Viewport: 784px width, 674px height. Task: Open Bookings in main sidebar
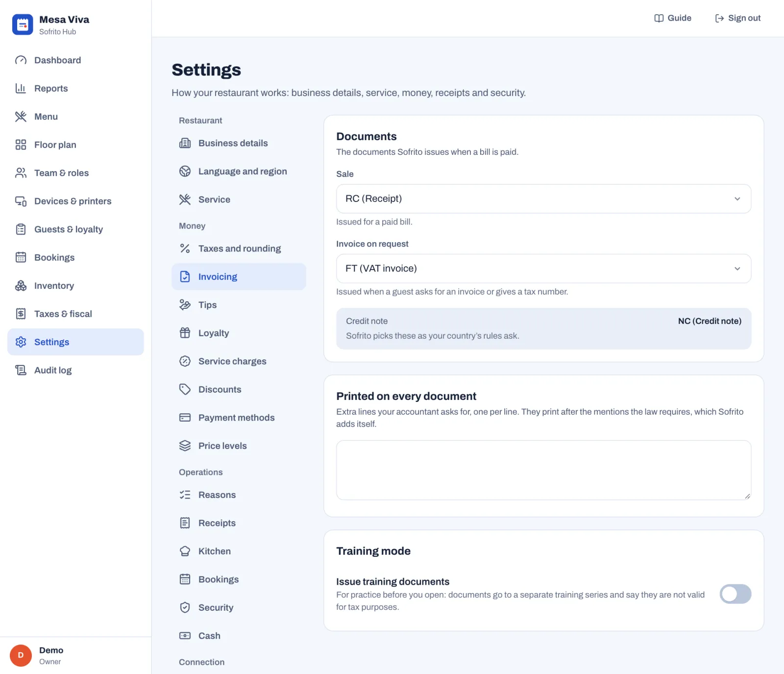click(x=75, y=257)
